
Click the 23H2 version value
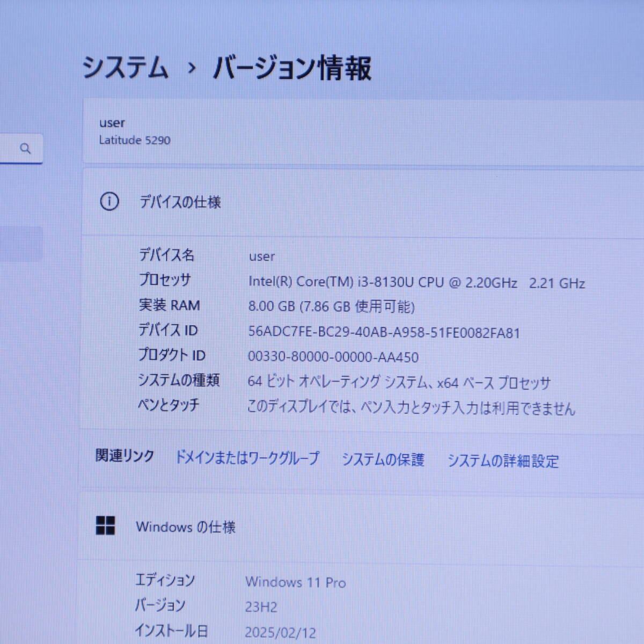(261, 607)
